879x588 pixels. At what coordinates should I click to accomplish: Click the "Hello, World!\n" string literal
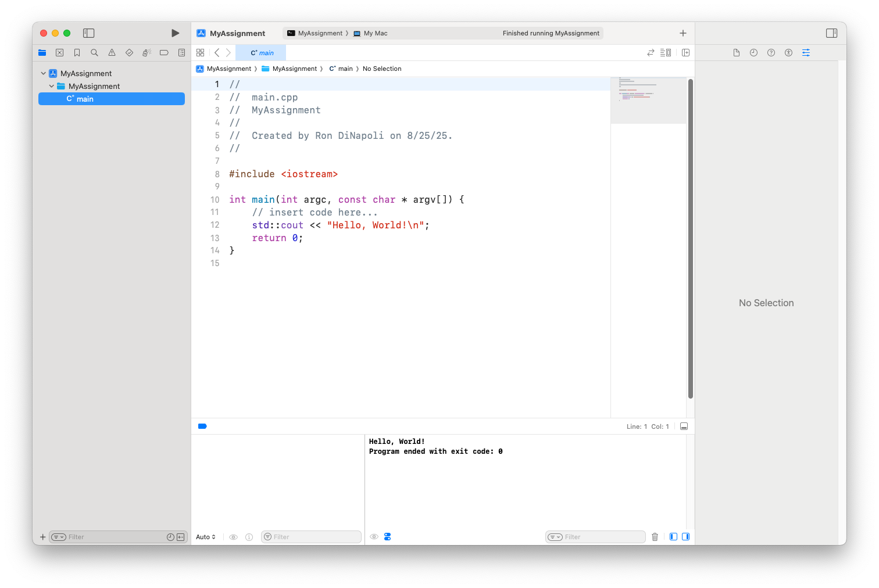(375, 225)
